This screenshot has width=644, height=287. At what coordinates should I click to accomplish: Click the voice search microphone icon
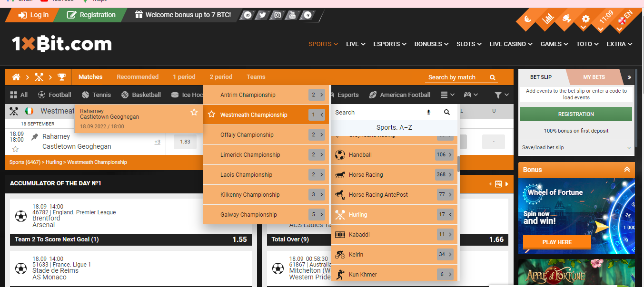(428, 112)
